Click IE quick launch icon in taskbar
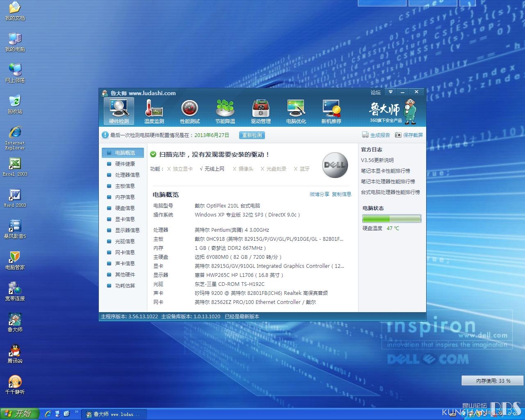525x420 pixels. click(48, 414)
